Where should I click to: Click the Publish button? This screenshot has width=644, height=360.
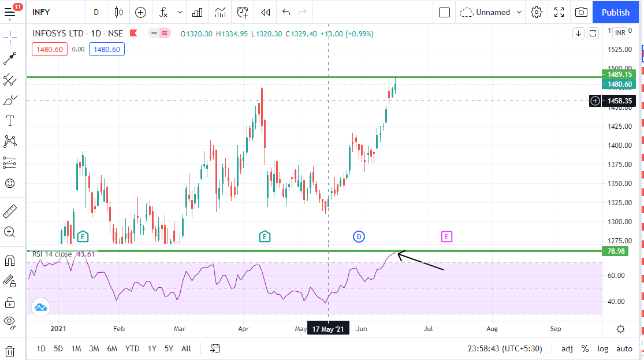tap(615, 12)
